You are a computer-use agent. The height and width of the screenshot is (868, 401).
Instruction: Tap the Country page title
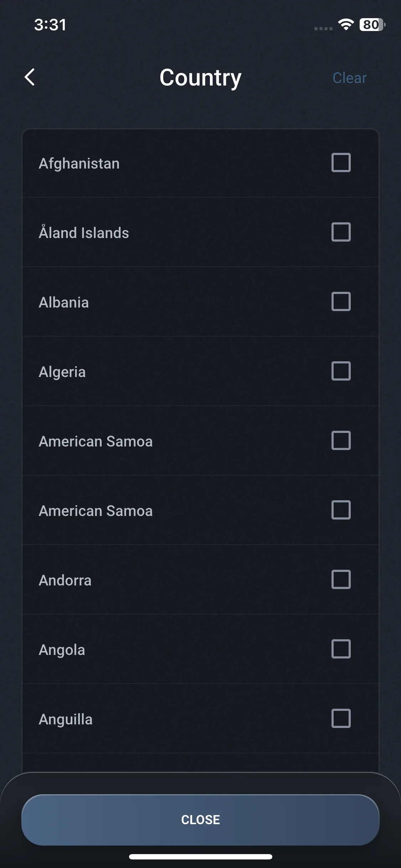pyautogui.click(x=200, y=78)
